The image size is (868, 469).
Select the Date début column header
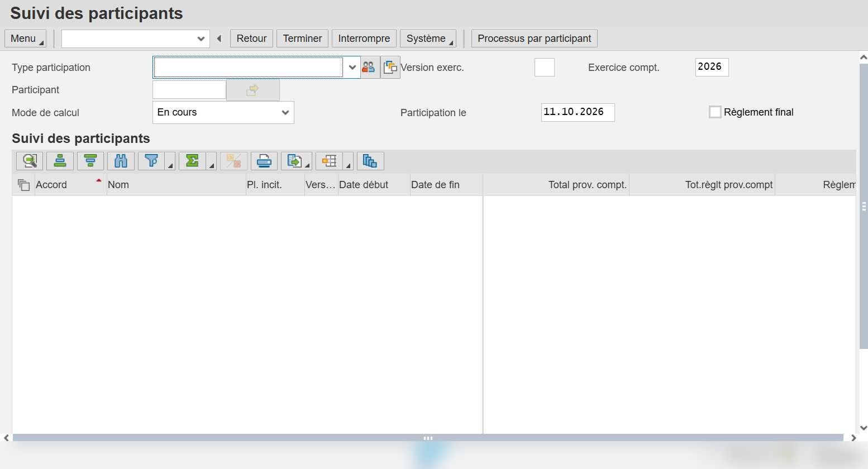[x=374, y=185]
